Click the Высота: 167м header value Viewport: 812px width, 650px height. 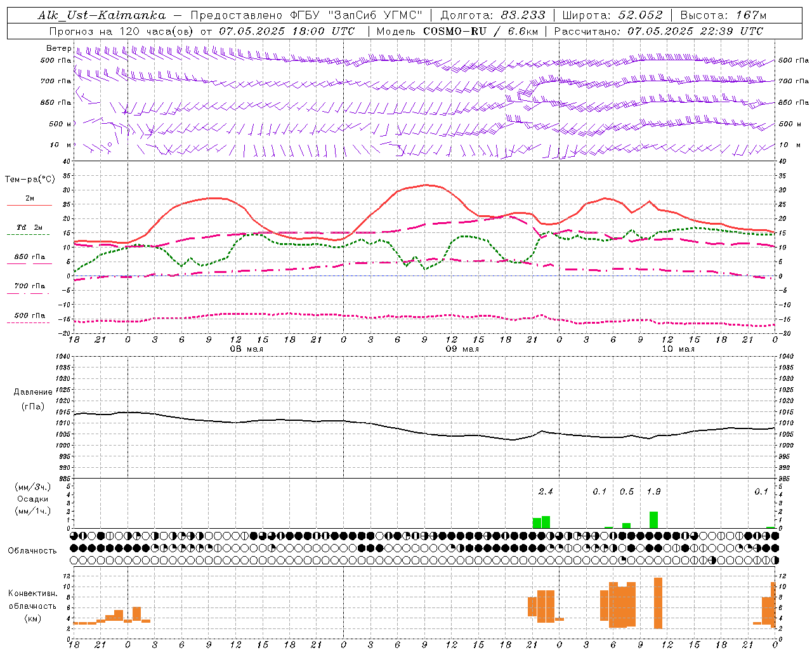(x=723, y=15)
